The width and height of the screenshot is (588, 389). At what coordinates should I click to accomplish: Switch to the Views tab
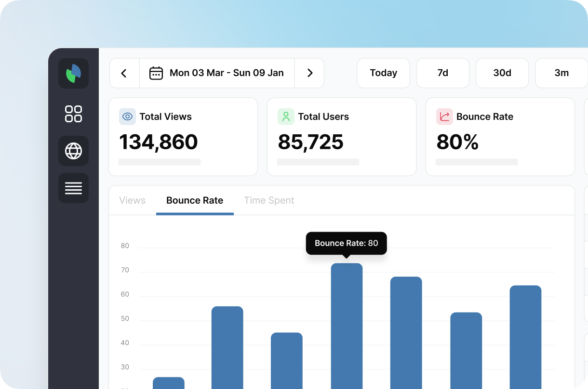(132, 200)
